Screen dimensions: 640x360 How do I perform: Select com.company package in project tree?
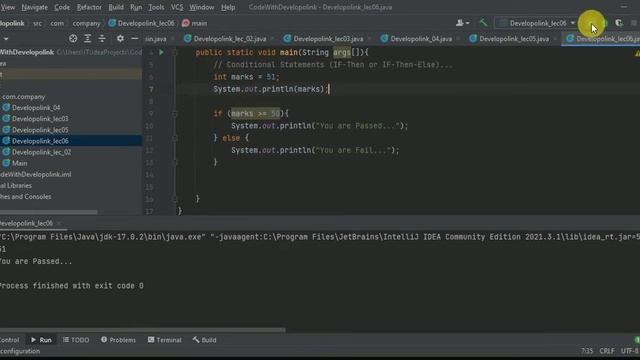pos(23,96)
